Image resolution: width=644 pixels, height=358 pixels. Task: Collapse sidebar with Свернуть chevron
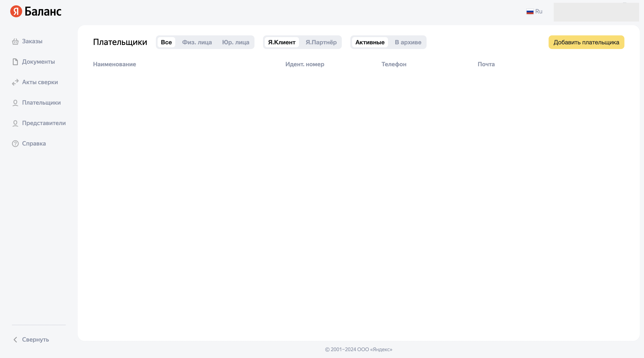(x=15, y=339)
